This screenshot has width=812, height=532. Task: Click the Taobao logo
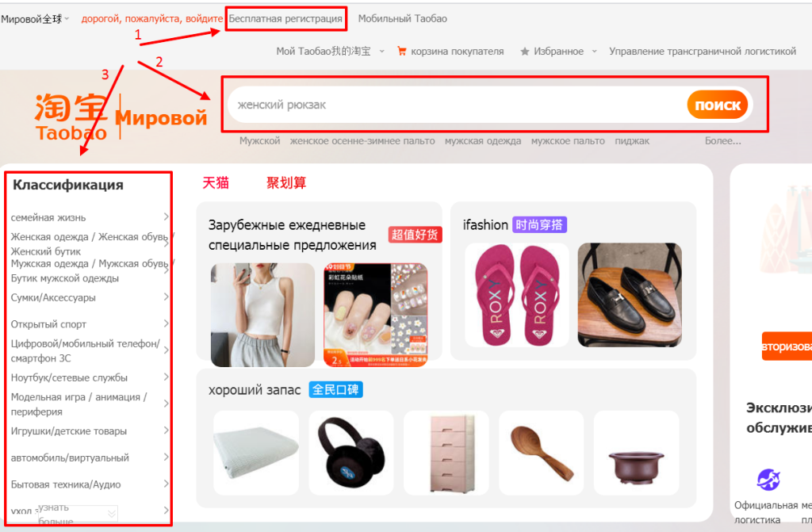pyautogui.click(x=71, y=117)
